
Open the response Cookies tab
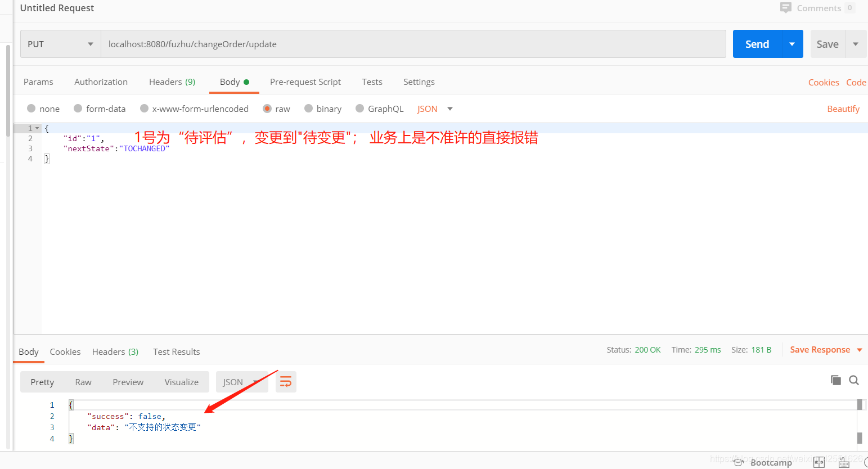coord(65,351)
